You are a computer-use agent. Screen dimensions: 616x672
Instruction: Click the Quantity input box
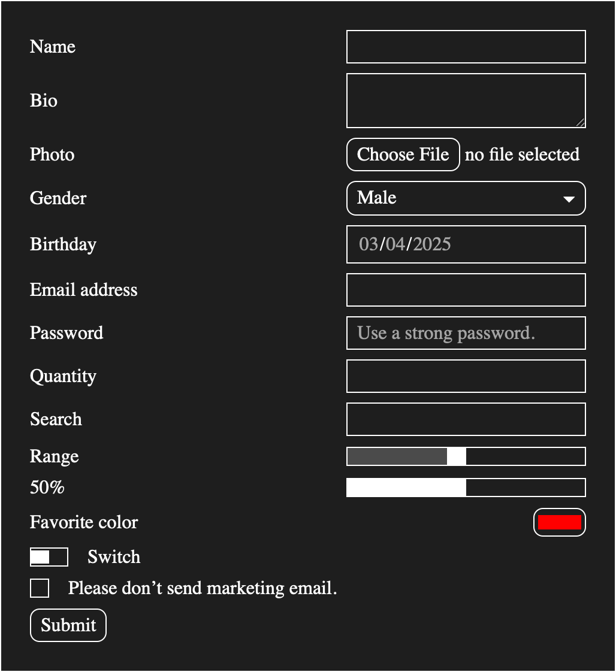coord(466,376)
